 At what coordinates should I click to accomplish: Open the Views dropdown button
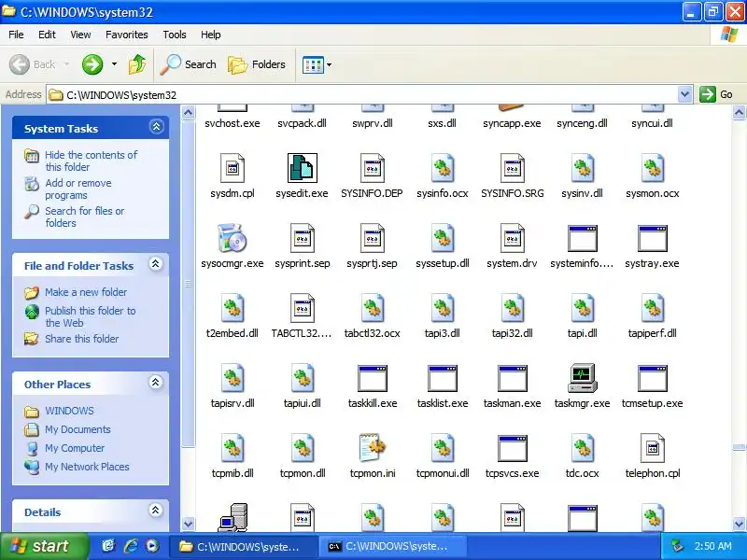click(317, 64)
